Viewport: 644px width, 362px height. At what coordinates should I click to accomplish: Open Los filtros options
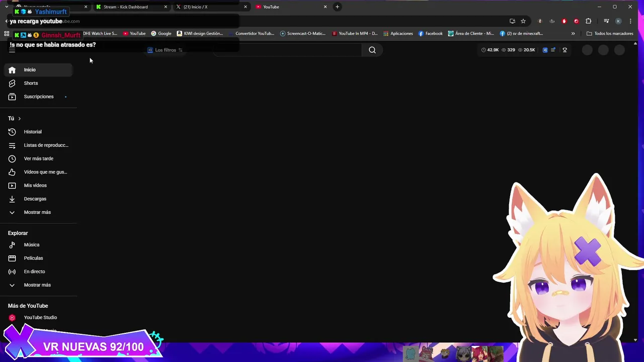tap(165, 50)
